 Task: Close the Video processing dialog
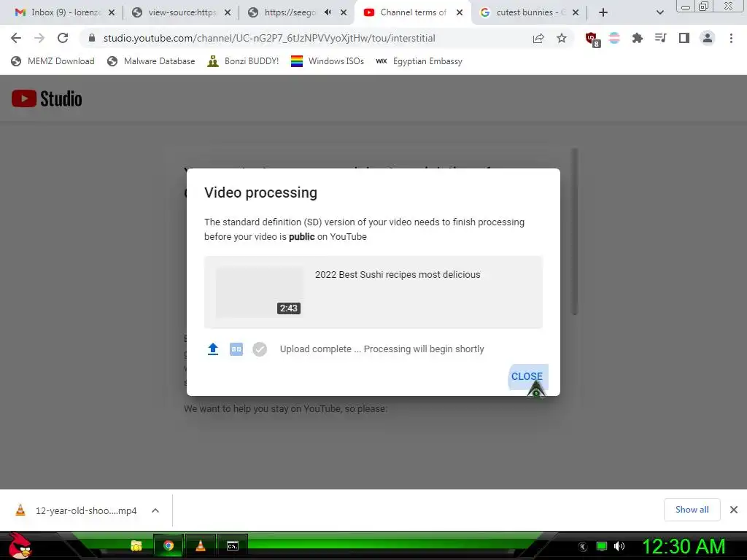click(x=528, y=377)
